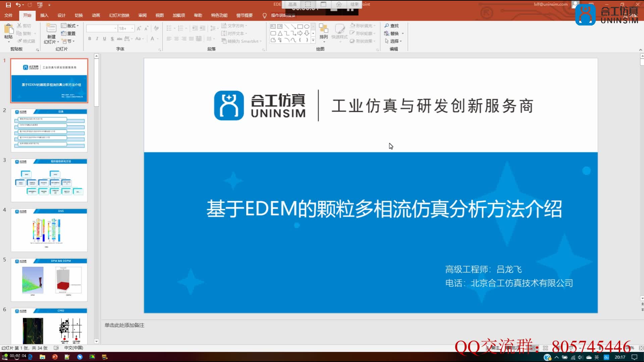644x362 pixels.
Task: Open the 情节提要 storyboarding tab
Action: coord(245,15)
